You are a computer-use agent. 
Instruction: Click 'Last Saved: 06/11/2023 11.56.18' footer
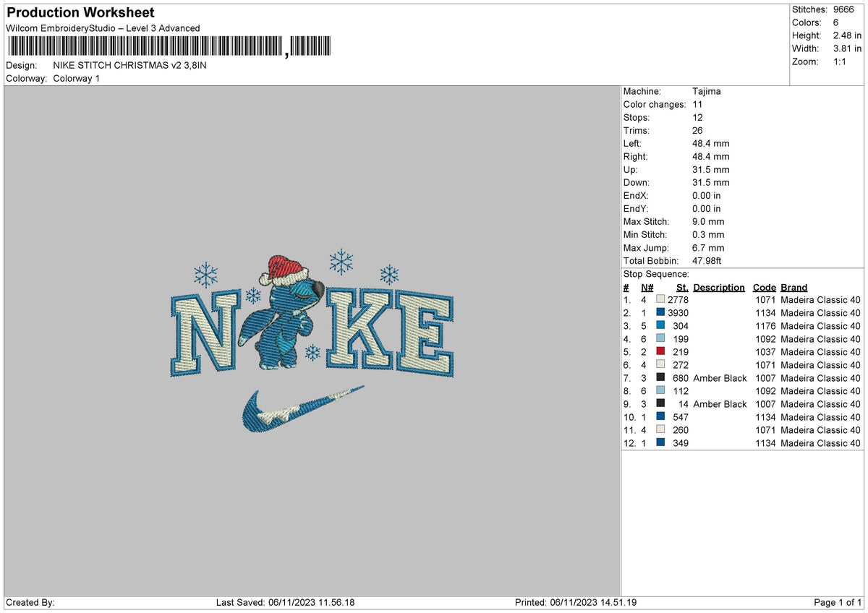tap(286, 603)
